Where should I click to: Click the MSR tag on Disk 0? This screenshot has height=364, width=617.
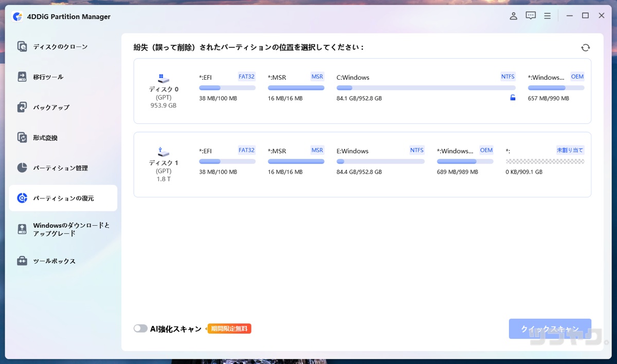tap(317, 77)
